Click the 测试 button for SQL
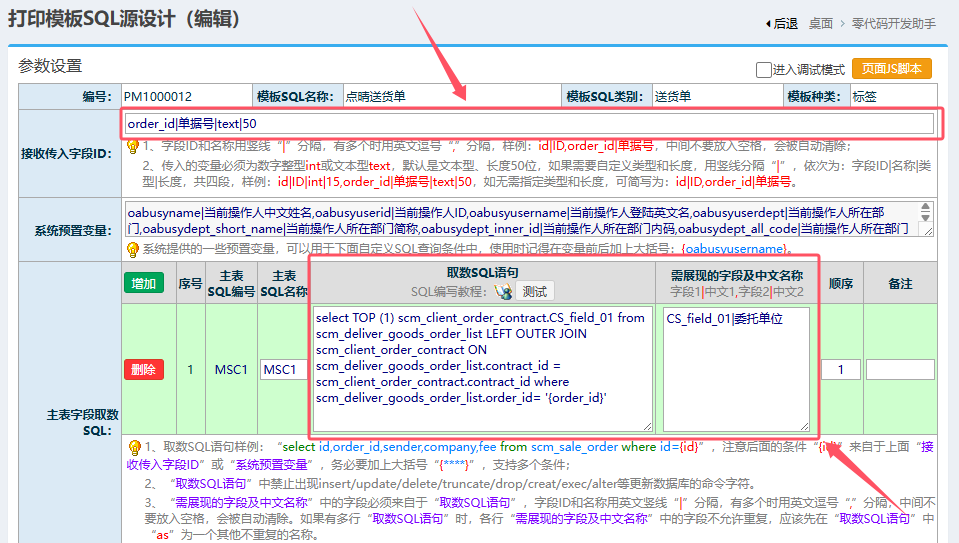 (x=535, y=291)
